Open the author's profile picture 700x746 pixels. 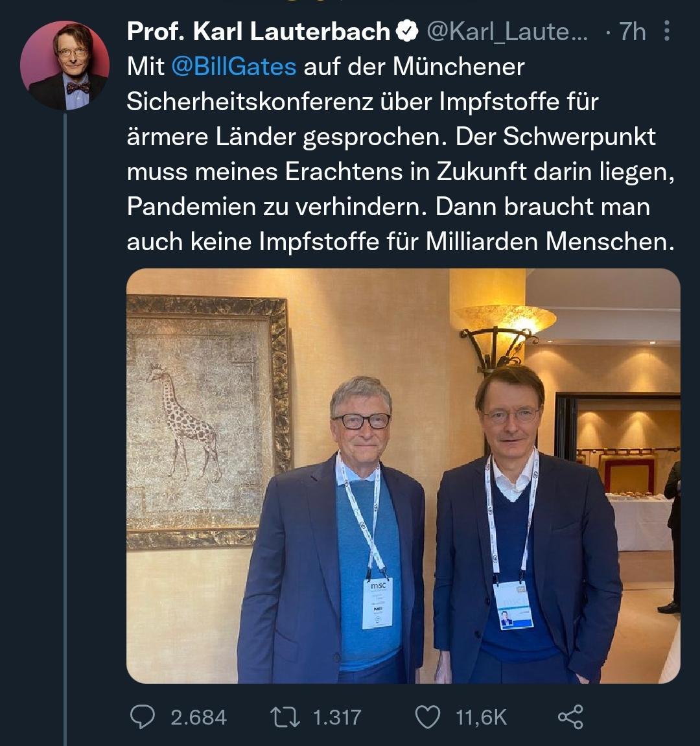(65, 65)
